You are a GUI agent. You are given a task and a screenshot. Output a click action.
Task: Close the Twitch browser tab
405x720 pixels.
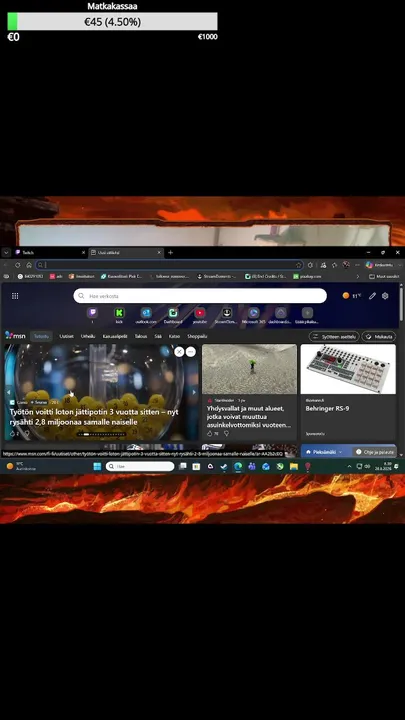(x=83, y=253)
